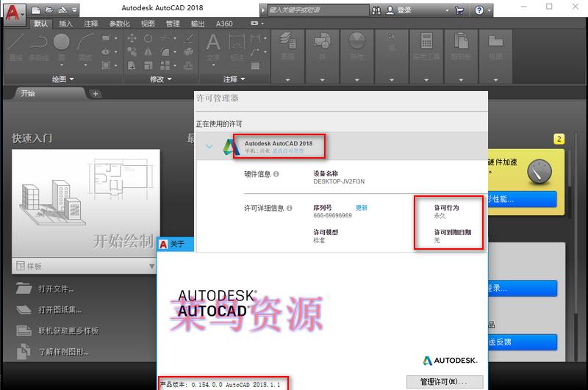Screen dimensions: 588x390
Task: Select the Mirror tool in the Modify panel
Action: (x=148, y=51)
